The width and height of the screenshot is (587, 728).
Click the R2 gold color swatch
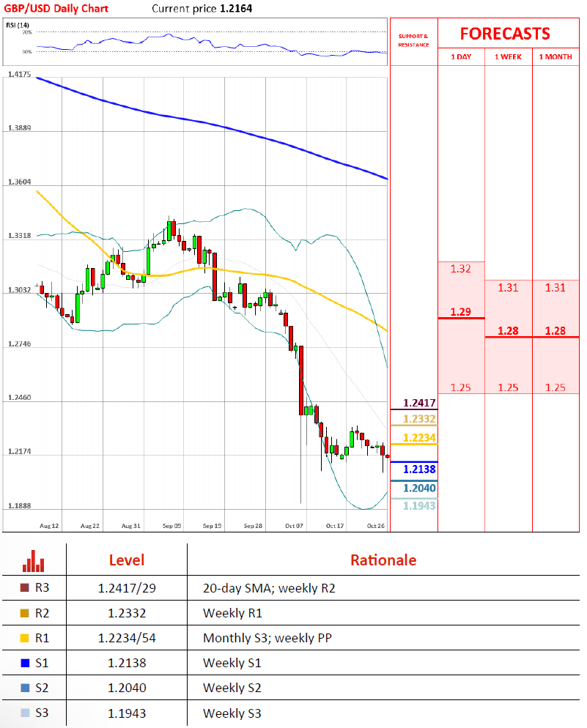coord(25,613)
